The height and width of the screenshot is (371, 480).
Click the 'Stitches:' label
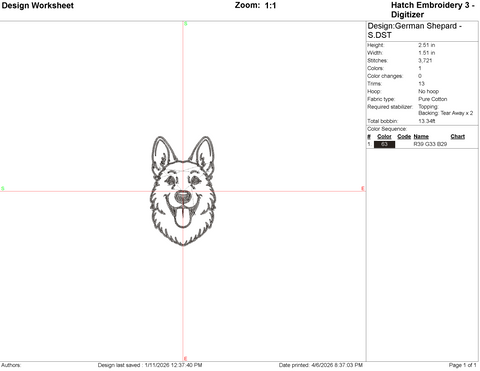tap(377, 60)
